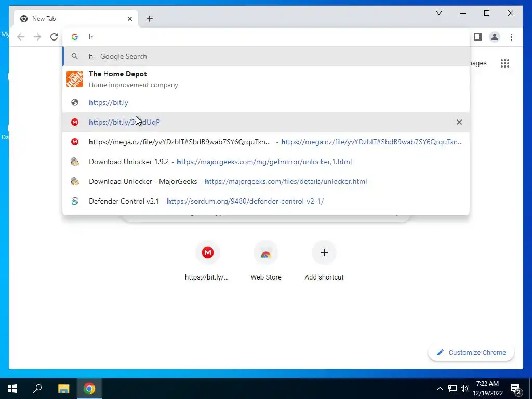The image size is (532, 399).
Task: Click the browser back arrow
Action: click(x=21, y=37)
